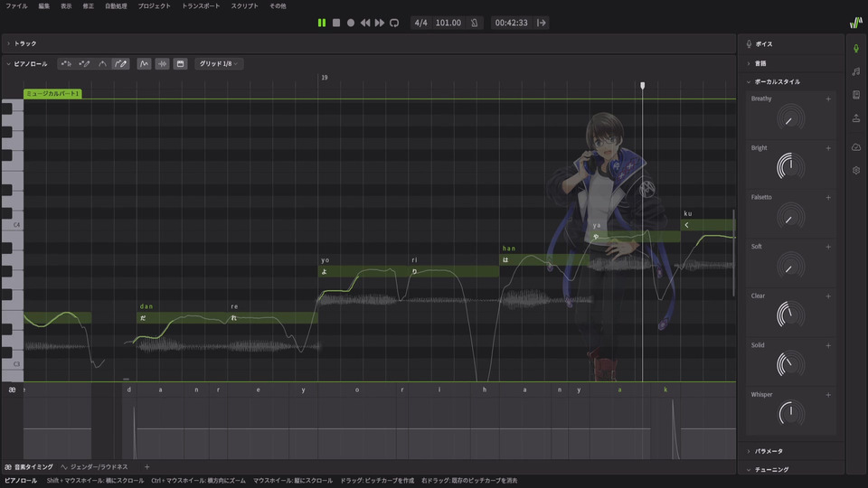This screenshot has width=868, height=488.
Task: Click the Soft knob
Action: 790,265
